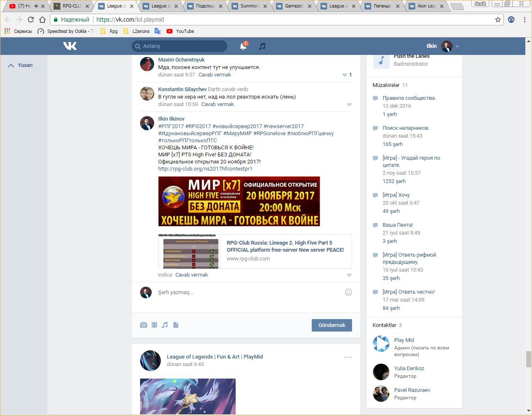This screenshot has height=416, width=532.
Task: Open the three-dots menu on PlayMid post
Action: (x=348, y=357)
